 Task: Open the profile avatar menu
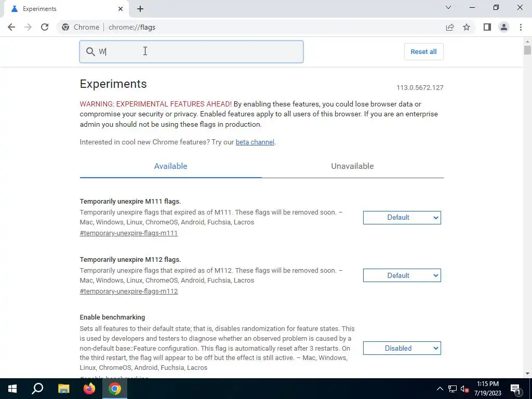click(x=504, y=27)
